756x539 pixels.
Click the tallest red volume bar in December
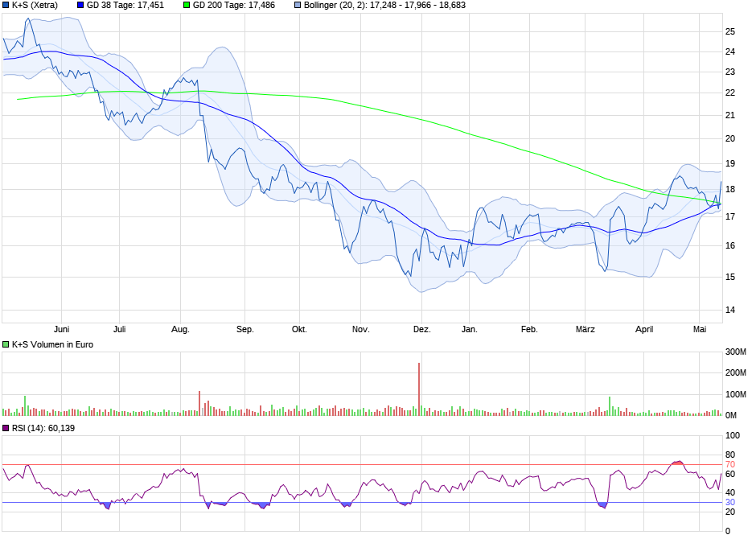click(x=419, y=389)
